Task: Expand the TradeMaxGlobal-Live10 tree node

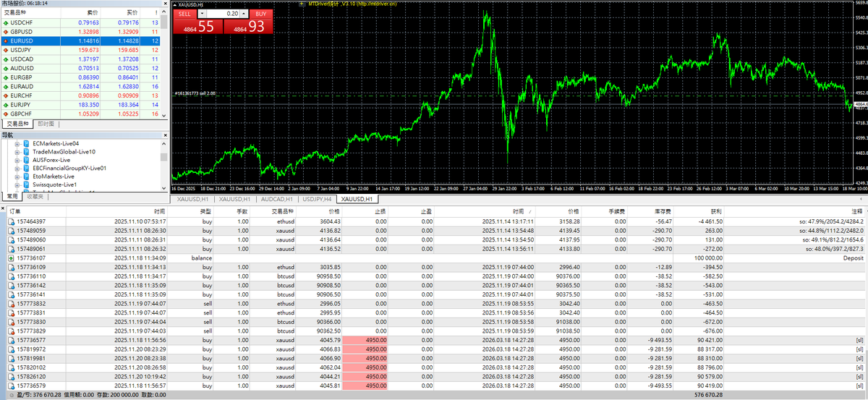Action: pyautogui.click(x=17, y=151)
